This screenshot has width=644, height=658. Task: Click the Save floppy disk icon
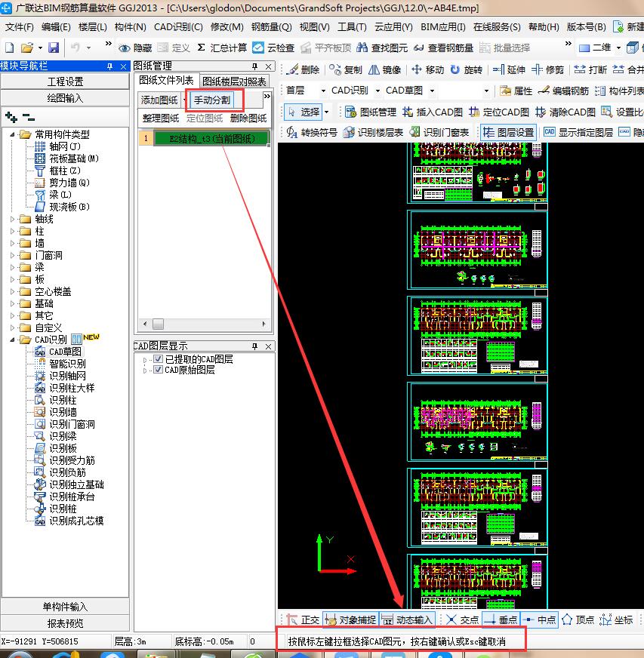(x=54, y=48)
